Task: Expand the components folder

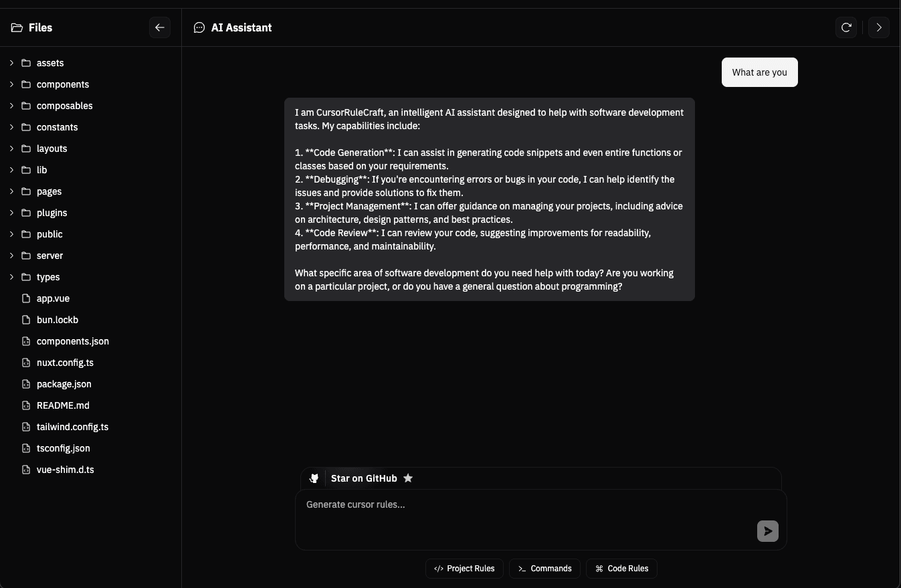Action: tap(11, 84)
